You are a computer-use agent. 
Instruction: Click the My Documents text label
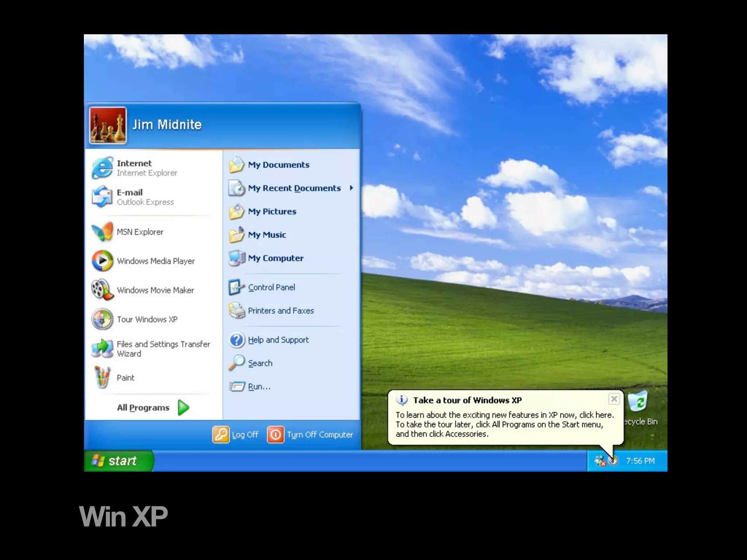(279, 165)
